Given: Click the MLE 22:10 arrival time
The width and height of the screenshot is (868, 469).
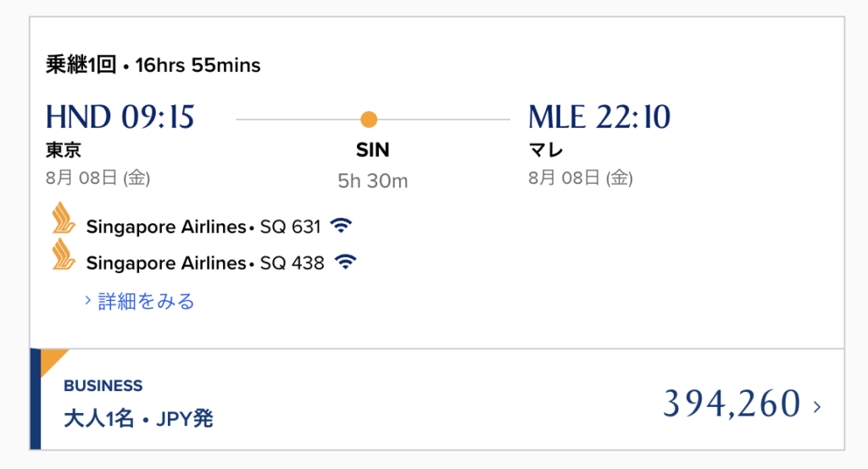Looking at the screenshot, I should [599, 117].
